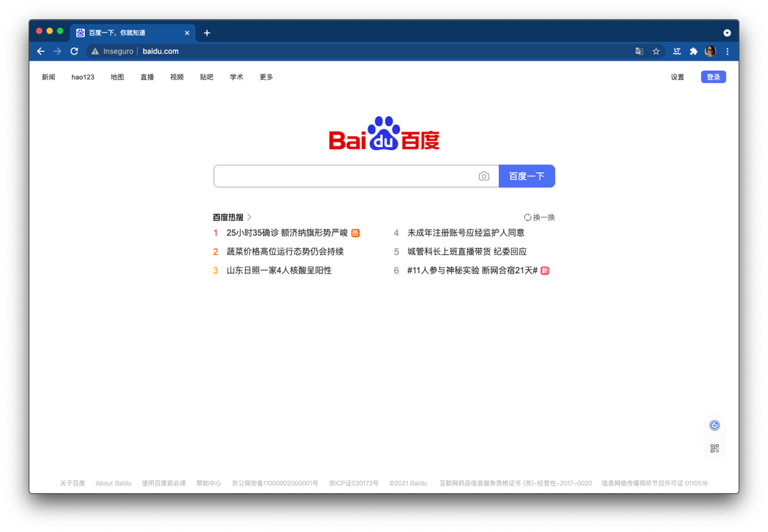This screenshot has width=768, height=532.
Task: Click the 登录 login button
Action: 714,77
